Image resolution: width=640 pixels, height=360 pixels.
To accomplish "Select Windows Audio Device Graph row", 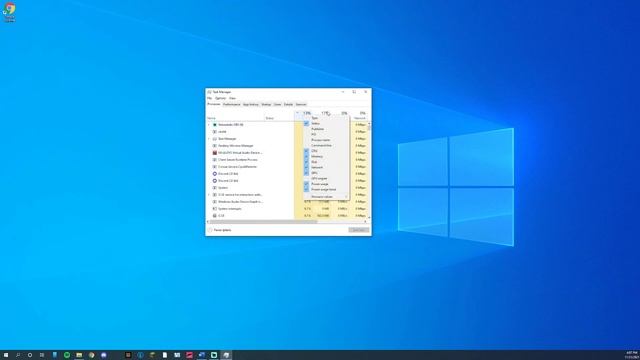I will coord(287,202).
